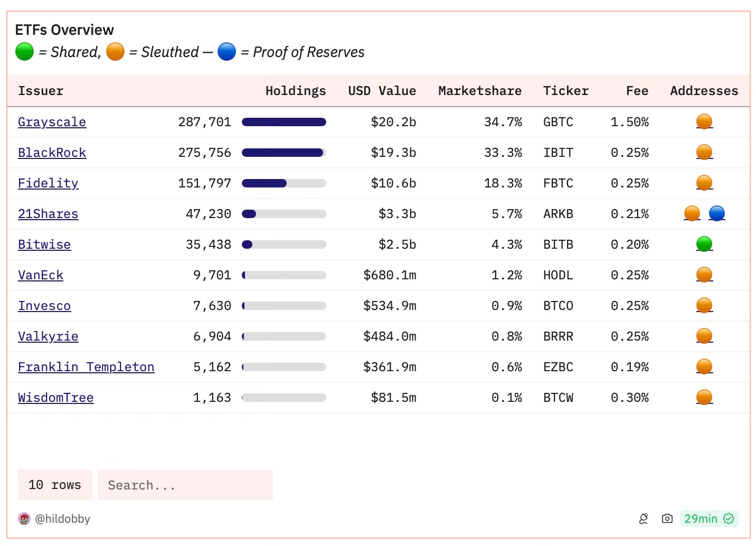
Task: Click the green Shared legend dot
Action: coord(24,52)
